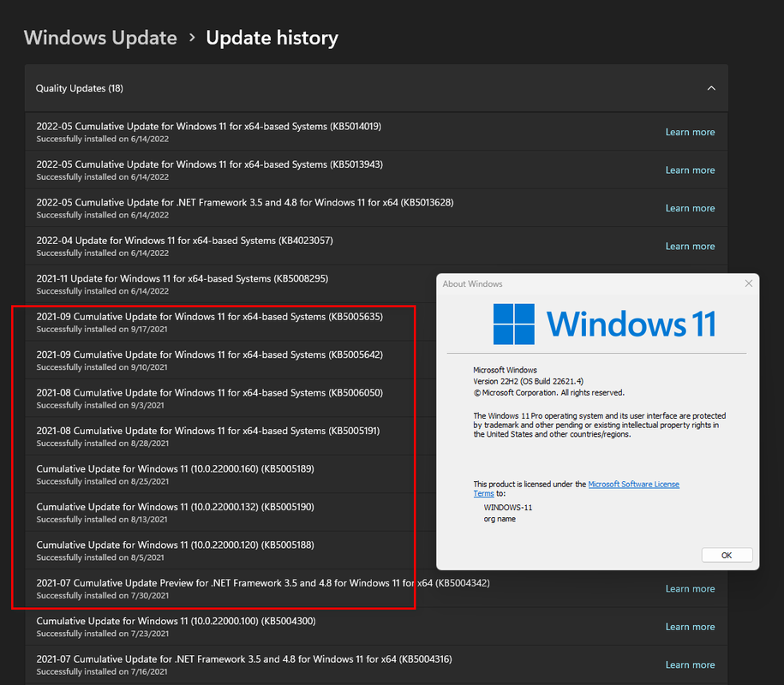Select the 10.0.22000.100 KB5004300 entry

pos(376,627)
